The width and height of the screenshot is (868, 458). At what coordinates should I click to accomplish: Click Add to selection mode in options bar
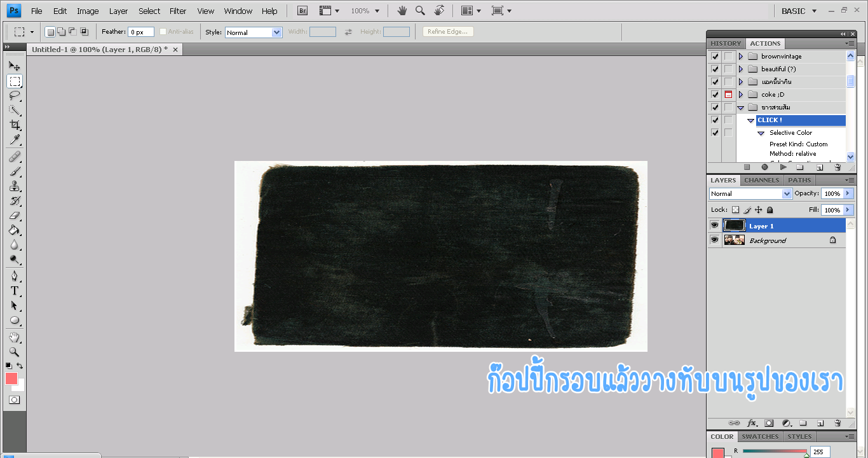click(x=61, y=32)
